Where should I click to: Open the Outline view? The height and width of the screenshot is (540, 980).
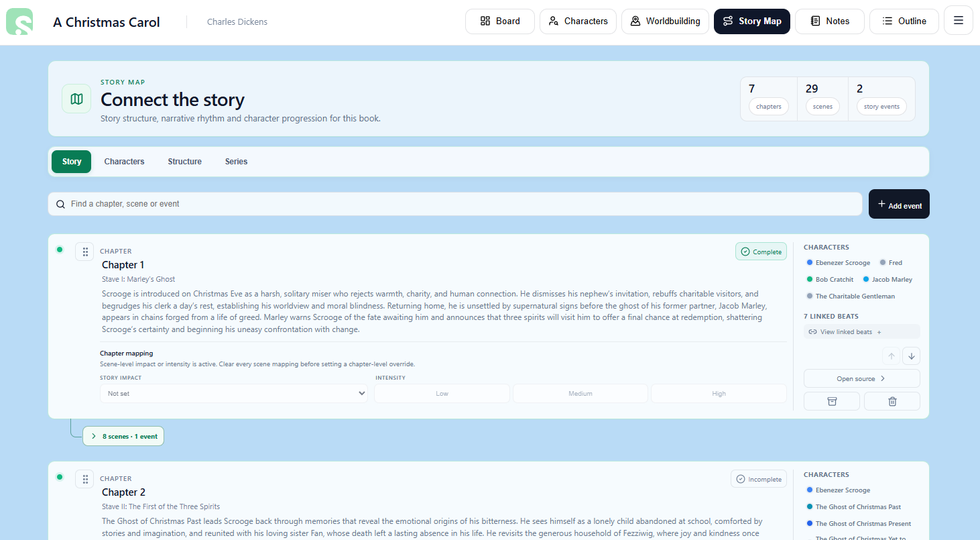904,21
